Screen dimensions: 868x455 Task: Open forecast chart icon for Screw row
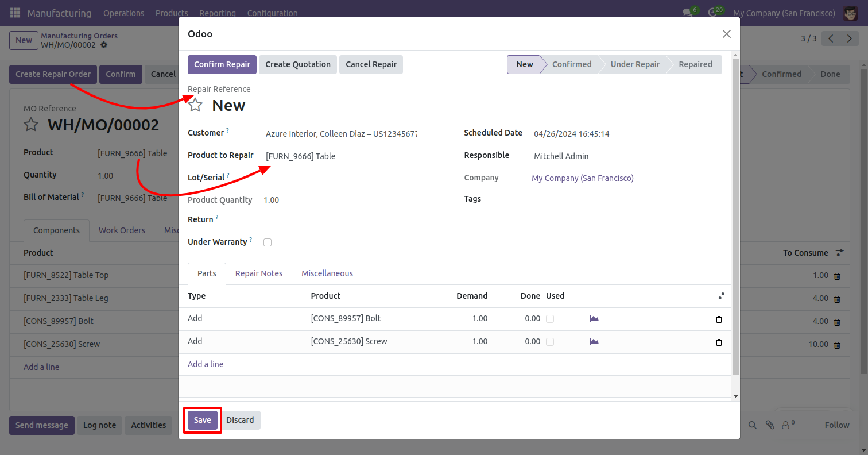pyautogui.click(x=594, y=342)
